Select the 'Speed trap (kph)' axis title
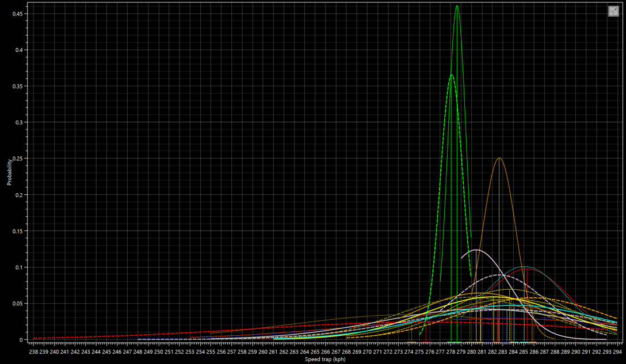 (x=325, y=359)
